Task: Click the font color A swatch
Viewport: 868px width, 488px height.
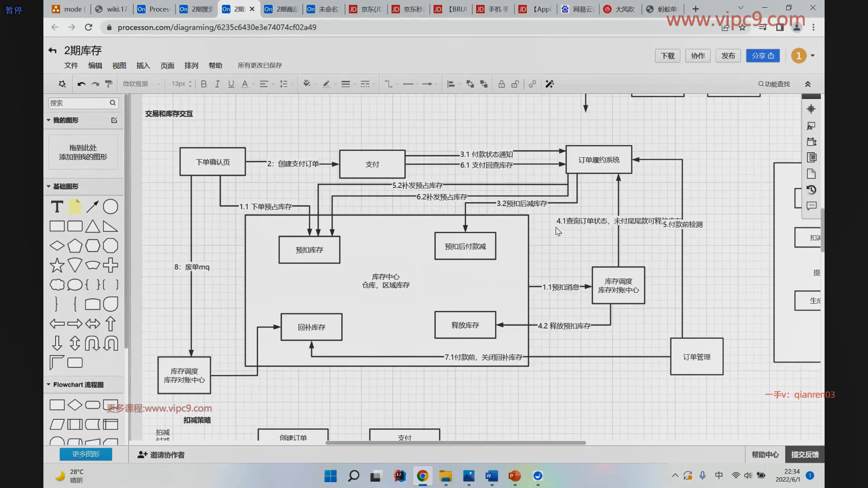Action: point(245,84)
